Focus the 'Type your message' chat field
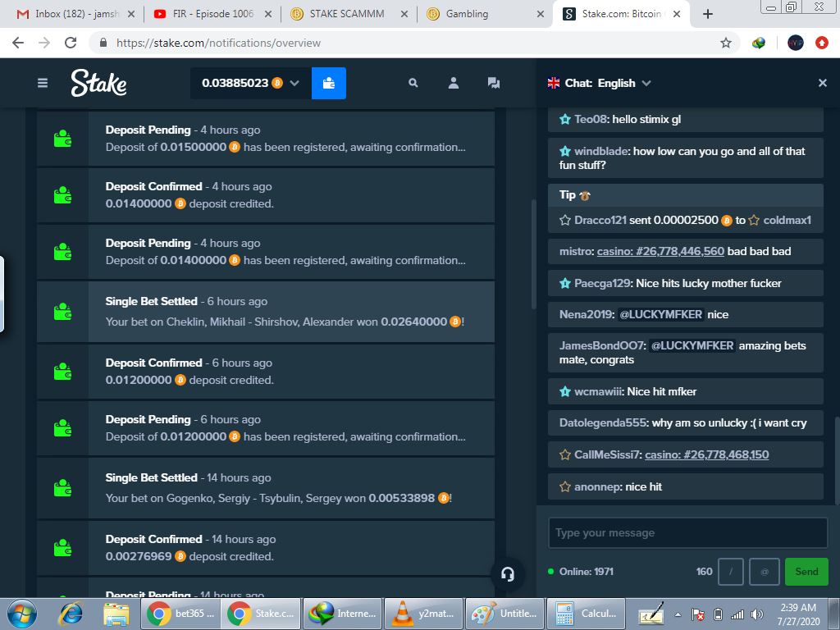 [688, 532]
